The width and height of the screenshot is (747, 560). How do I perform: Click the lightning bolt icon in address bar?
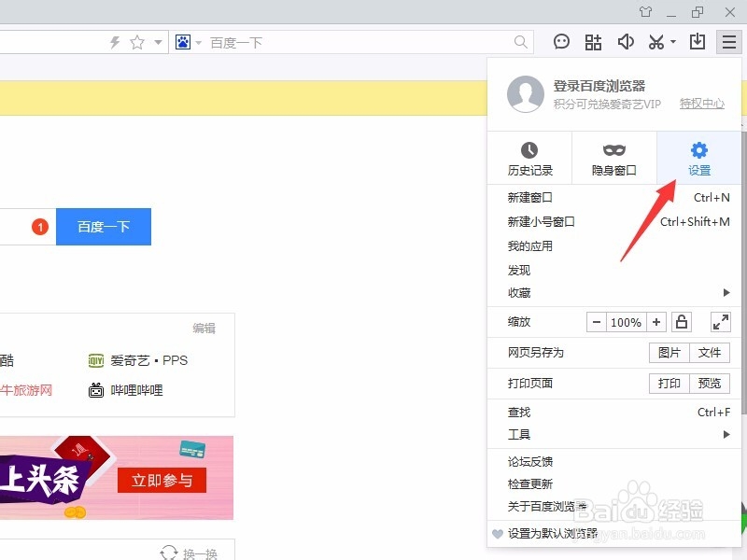[x=112, y=41]
